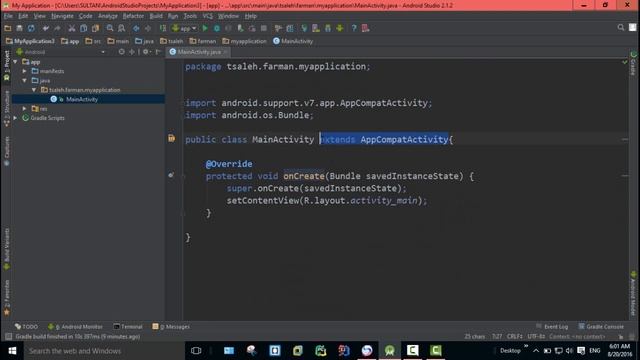The height and width of the screenshot is (360, 640).
Task: Open AVD Manager from the toolbar
Action: pos(316,28)
